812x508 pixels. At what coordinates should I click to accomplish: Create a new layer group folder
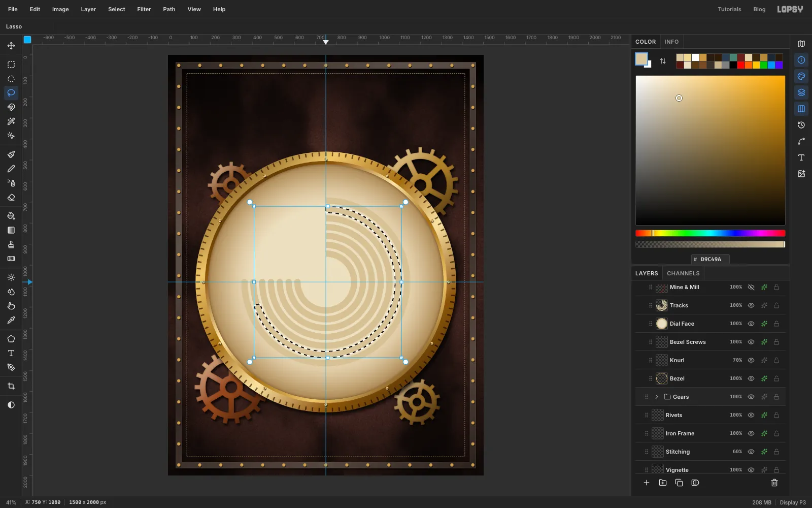point(663,483)
